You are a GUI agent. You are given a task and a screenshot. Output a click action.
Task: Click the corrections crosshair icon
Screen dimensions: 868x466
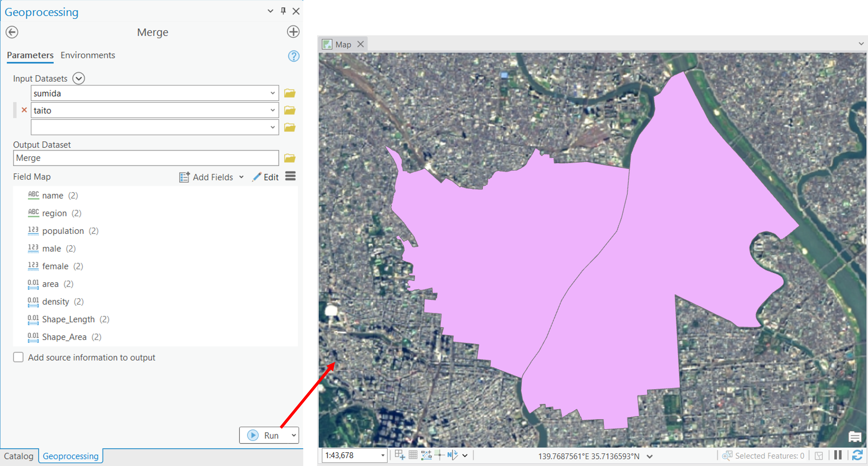tap(439, 455)
